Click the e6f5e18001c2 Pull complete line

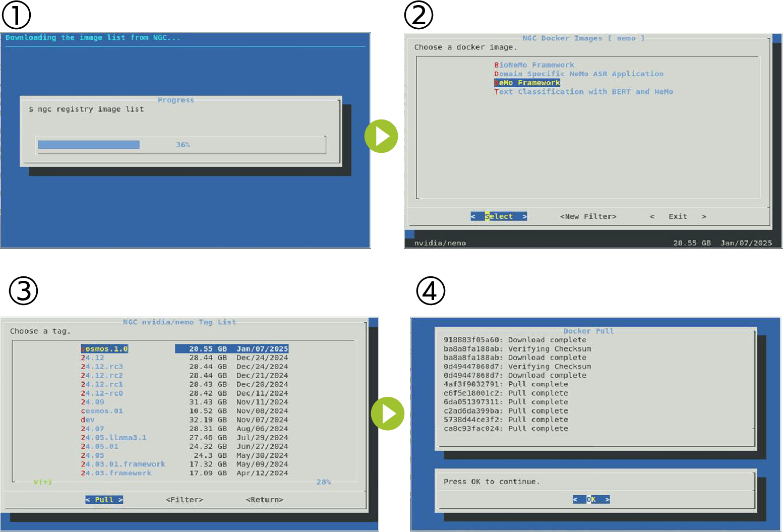506,393
